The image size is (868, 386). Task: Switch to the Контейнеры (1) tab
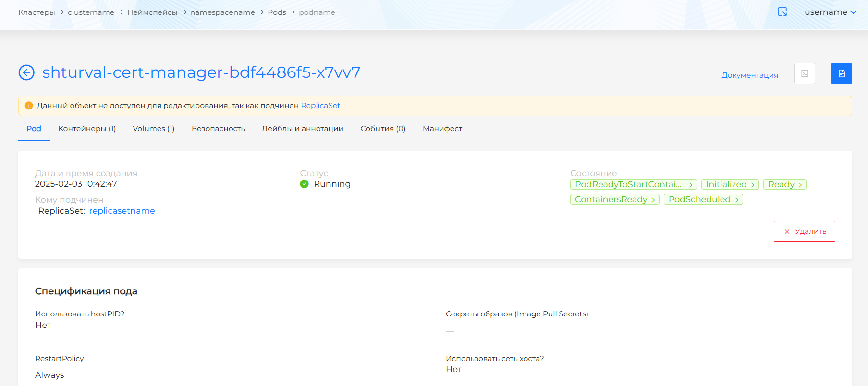click(x=87, y=129)
